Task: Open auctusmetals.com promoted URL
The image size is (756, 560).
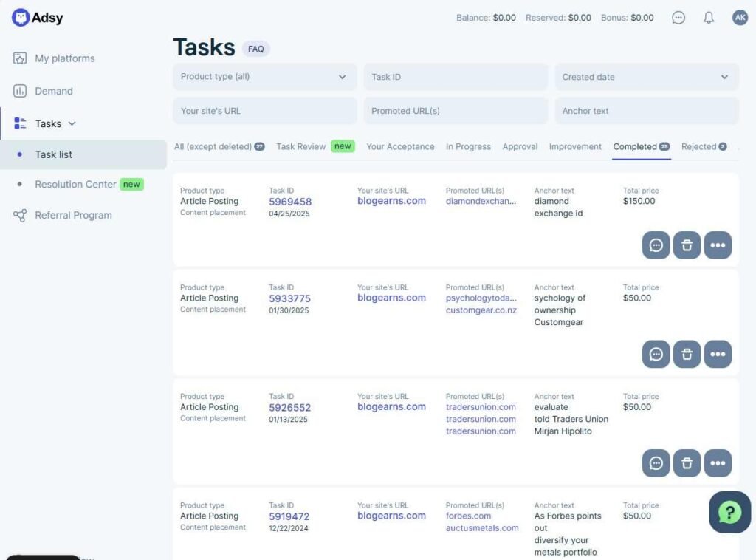Action: point(481,528)
